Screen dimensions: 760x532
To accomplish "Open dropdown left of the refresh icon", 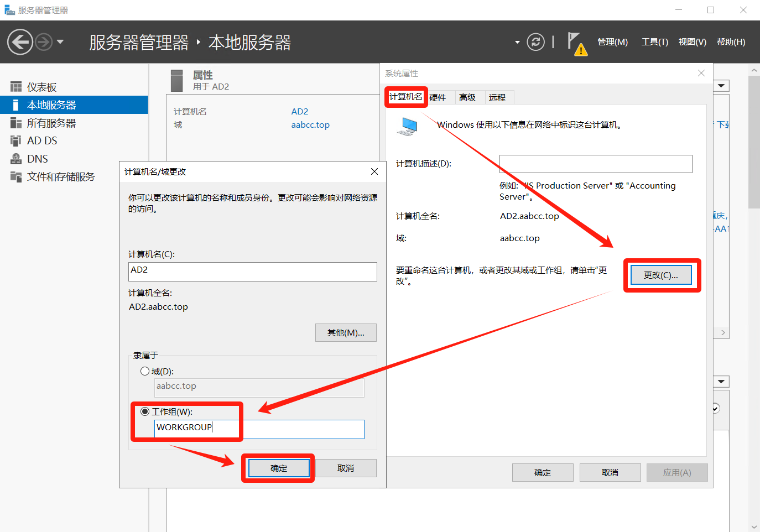I will 517,42.
